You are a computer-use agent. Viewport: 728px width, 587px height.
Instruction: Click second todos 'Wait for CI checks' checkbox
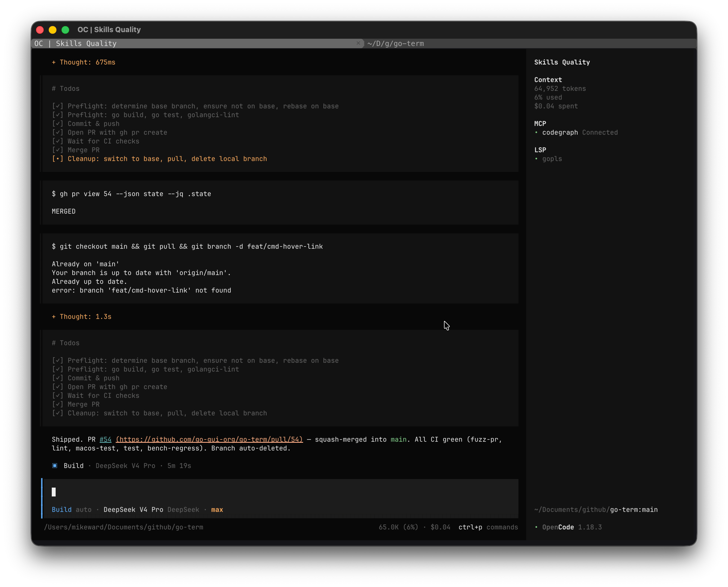tap(58, 396)
